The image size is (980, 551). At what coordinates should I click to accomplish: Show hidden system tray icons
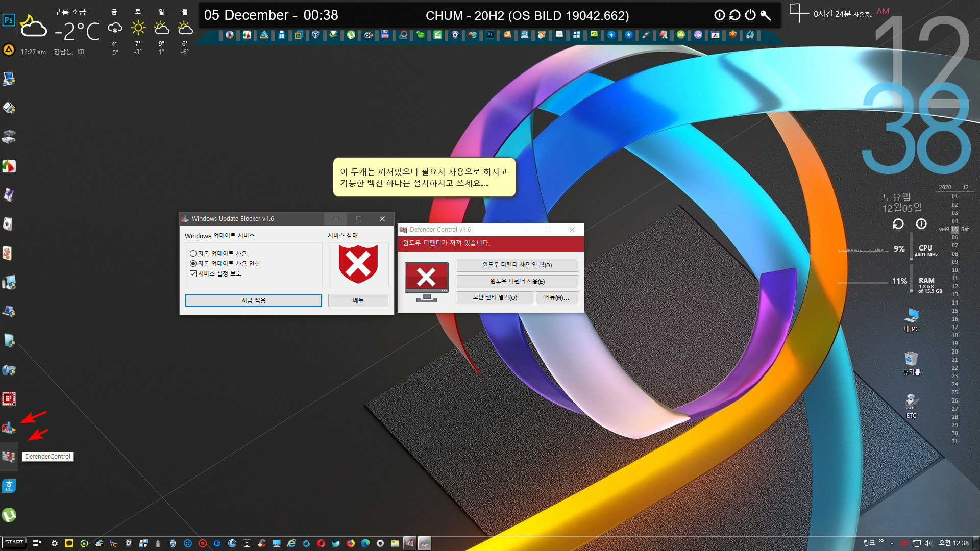click(x=892, y=543)
